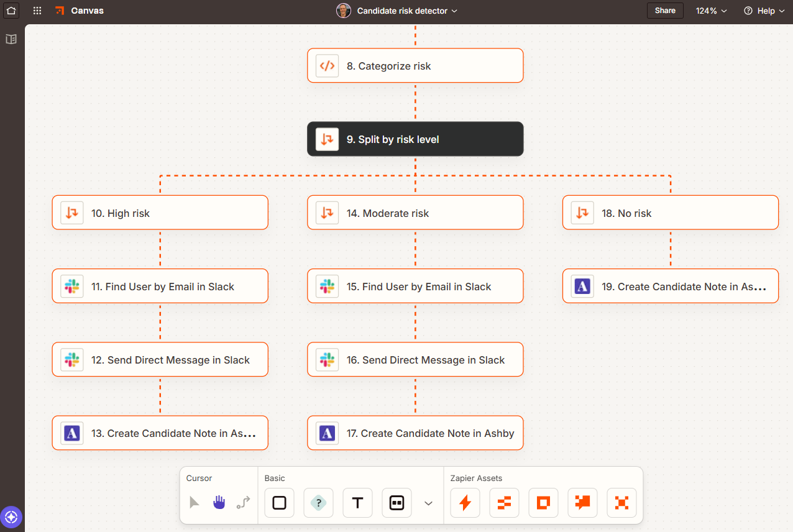Select the Chatbot asset tool
Viewport: 793px width, 532px height.
pos(582,503)
